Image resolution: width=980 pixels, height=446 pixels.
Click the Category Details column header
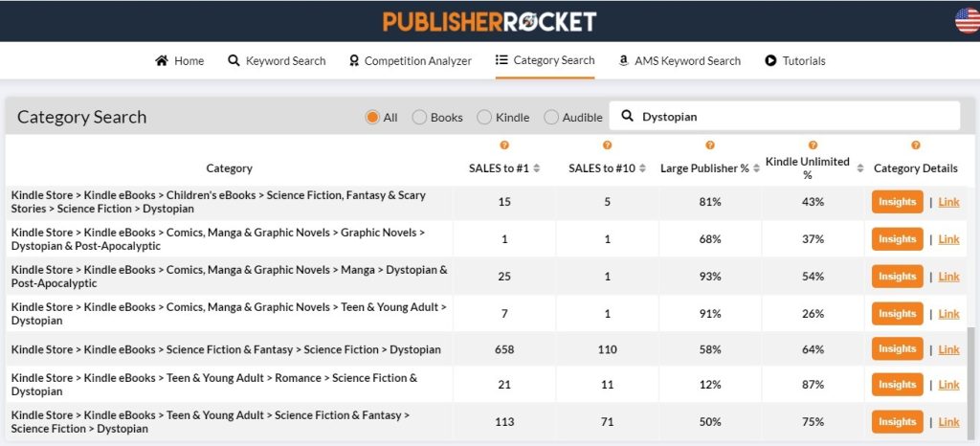916,168
